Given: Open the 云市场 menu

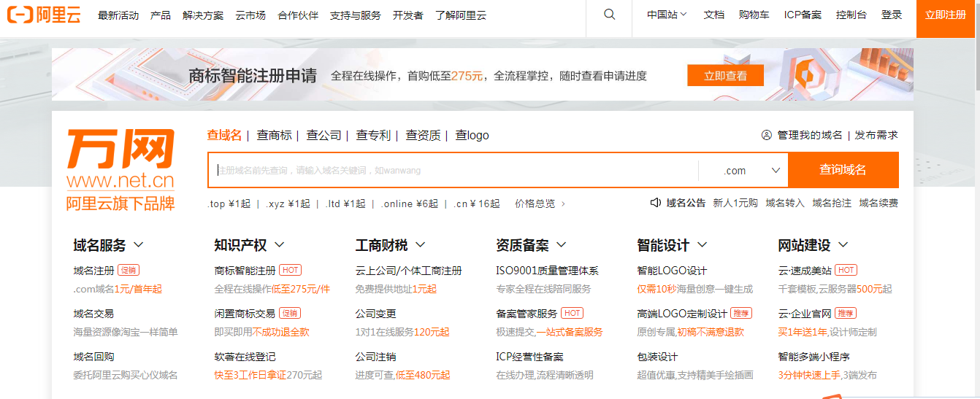Looking at the screenshot, I should pos(250,15).
